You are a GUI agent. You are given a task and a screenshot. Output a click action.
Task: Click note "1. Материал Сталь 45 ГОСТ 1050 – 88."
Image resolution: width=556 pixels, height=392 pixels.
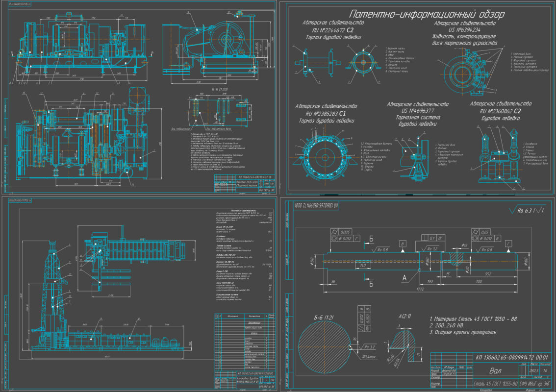473,319
